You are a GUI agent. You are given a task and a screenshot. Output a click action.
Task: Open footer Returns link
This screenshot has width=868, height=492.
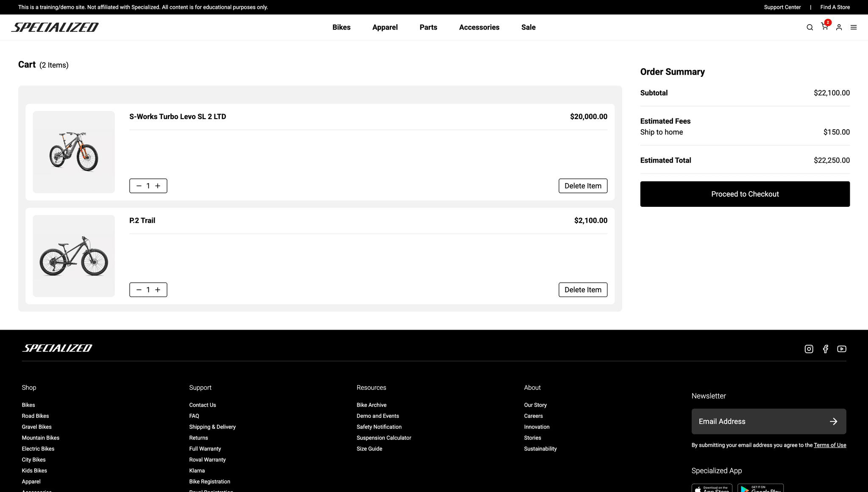pos(199,438)
